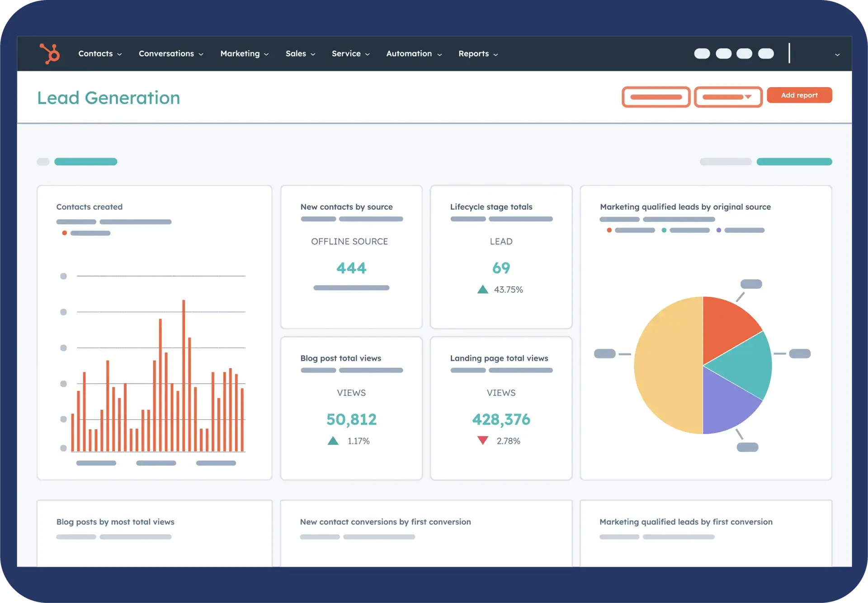Open the orange dropdown with the caret

click(728, 97)
